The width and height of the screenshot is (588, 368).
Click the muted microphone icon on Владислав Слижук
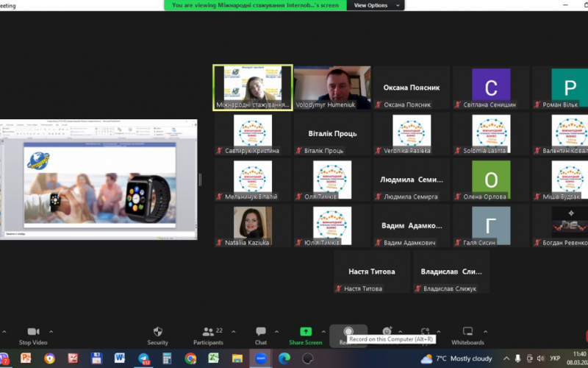pyautogui.click(x=418, y=289)
